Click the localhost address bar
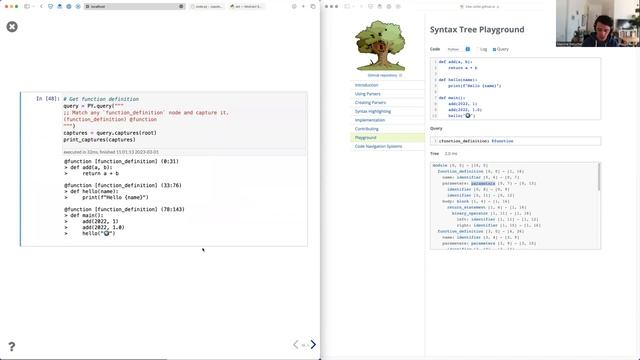The height and width of the screenshot is (360, 640). coord(135,7)
